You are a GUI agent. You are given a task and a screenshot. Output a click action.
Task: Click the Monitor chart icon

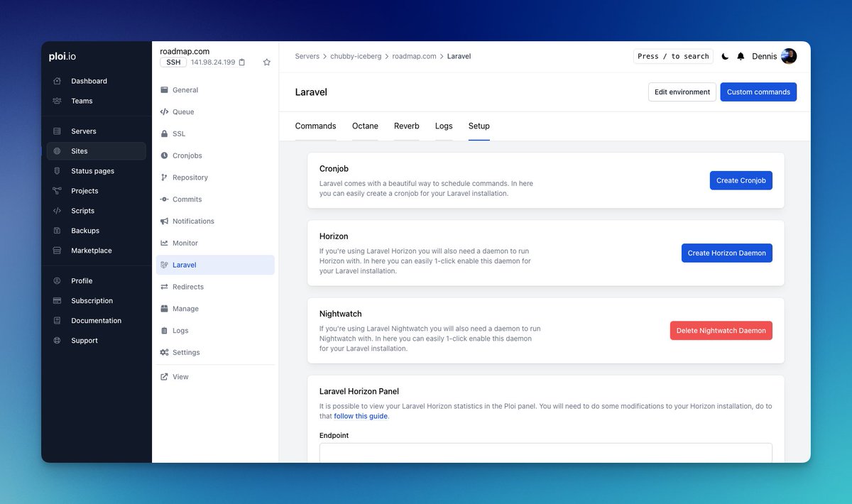165,243
